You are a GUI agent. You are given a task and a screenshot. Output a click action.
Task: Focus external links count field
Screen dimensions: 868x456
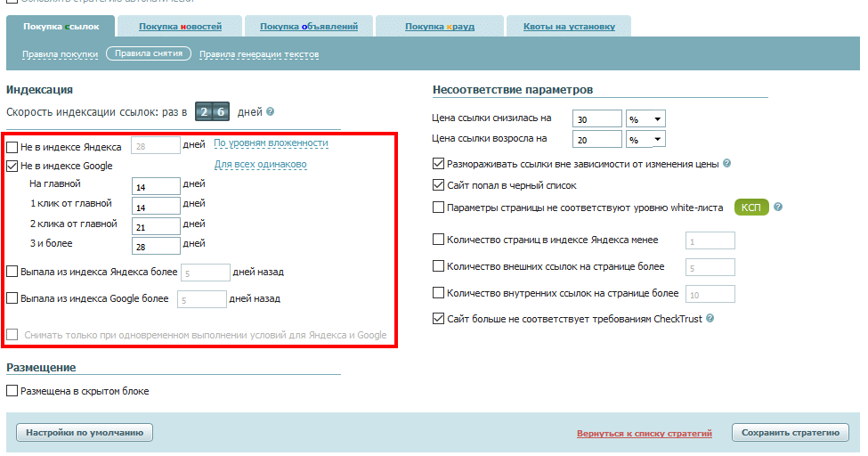710,267
